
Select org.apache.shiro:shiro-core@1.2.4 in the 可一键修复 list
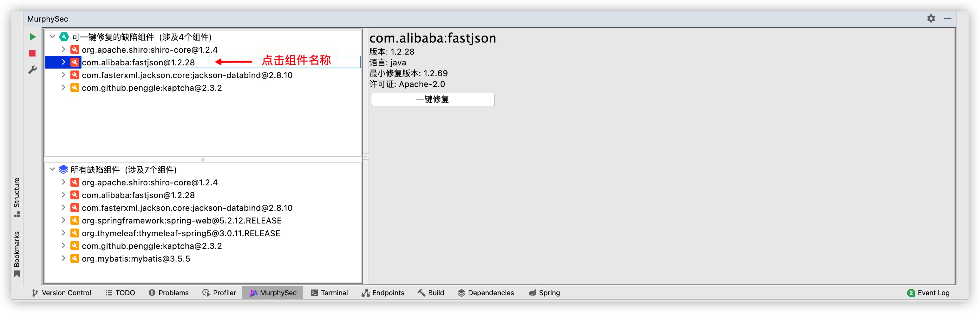(x=150, y=50)
